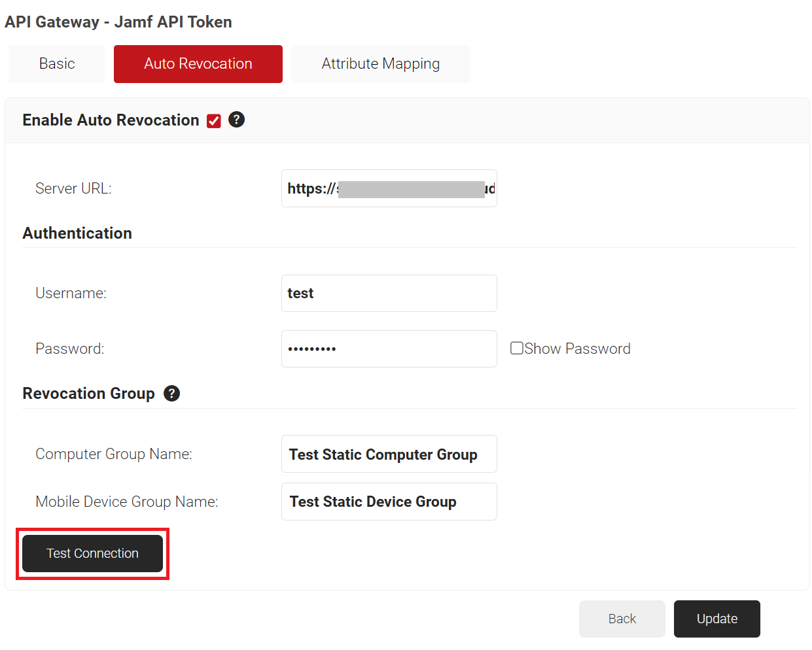This screenshot has width=812, height=650.
Task: Go back with the Back button
Action: pyautogui.click(x=622, y=619)
